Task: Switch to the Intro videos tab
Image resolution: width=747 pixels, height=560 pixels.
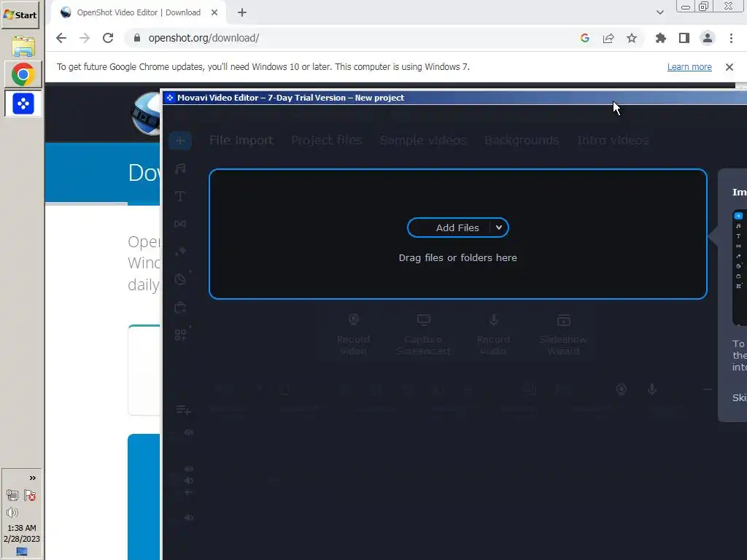Action: (x=613, y=141)
